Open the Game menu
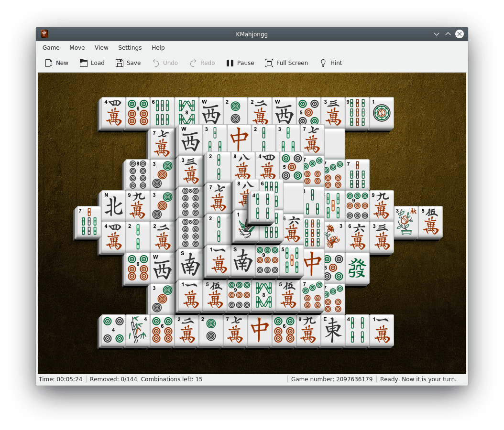The width and height of the screenshot is (504, 430). point(51,47)
